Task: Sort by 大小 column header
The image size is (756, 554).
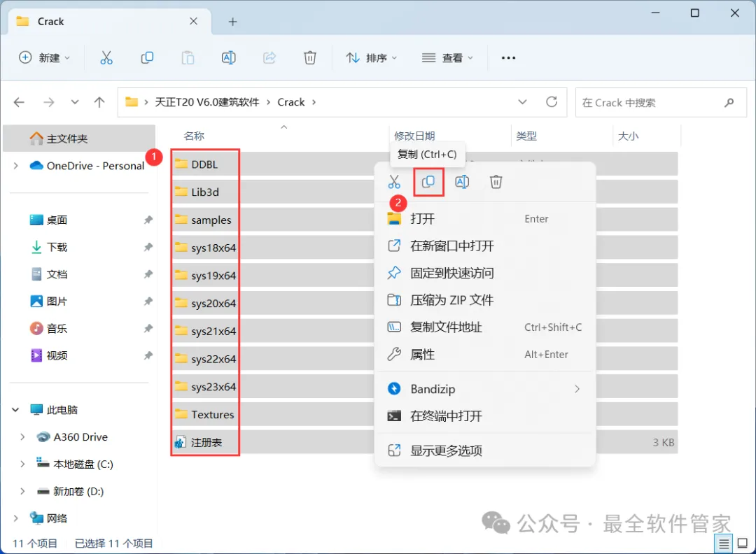Action: point(628,136)
